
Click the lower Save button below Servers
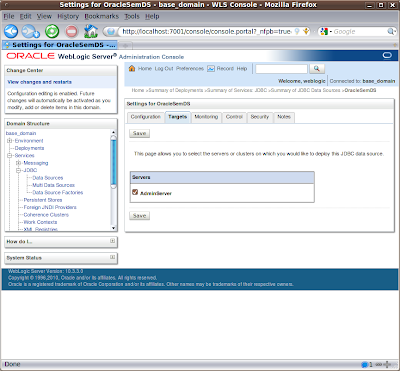(x=139, y=216)
